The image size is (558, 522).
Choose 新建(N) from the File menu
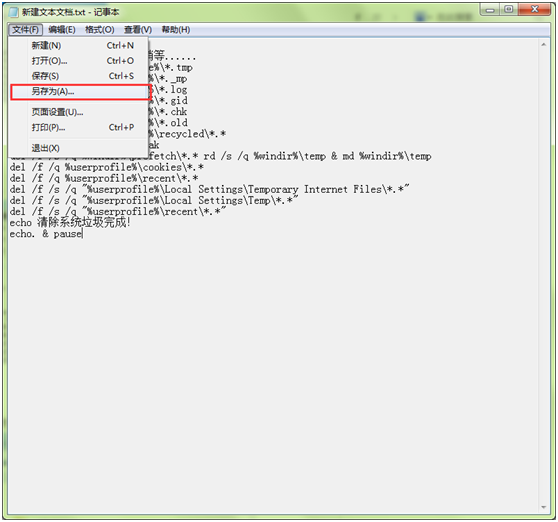(79, 46)
